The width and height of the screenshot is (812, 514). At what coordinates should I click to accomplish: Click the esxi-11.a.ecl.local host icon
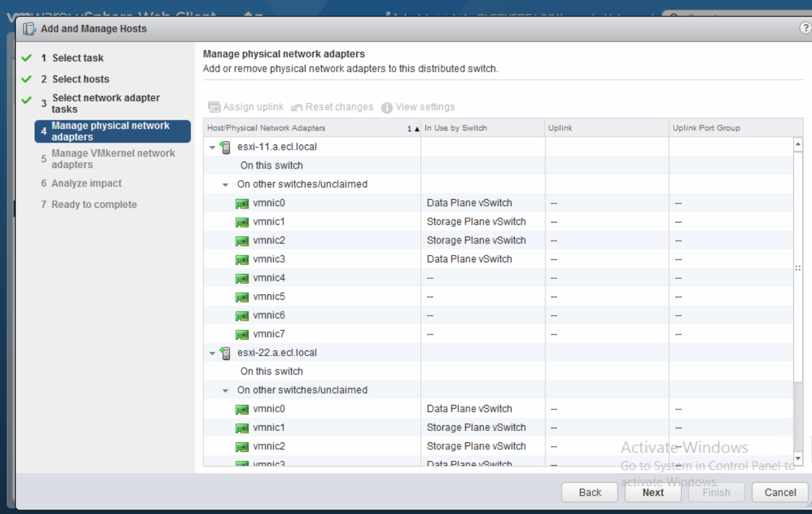click(225, 147)
